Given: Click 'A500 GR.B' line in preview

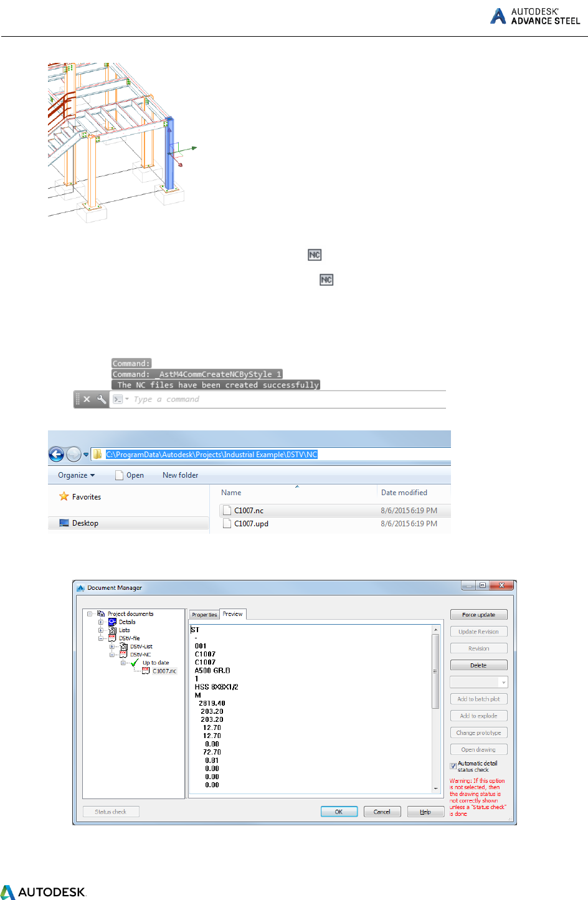Looking at the screenshot, I should [x=212, y=671].
